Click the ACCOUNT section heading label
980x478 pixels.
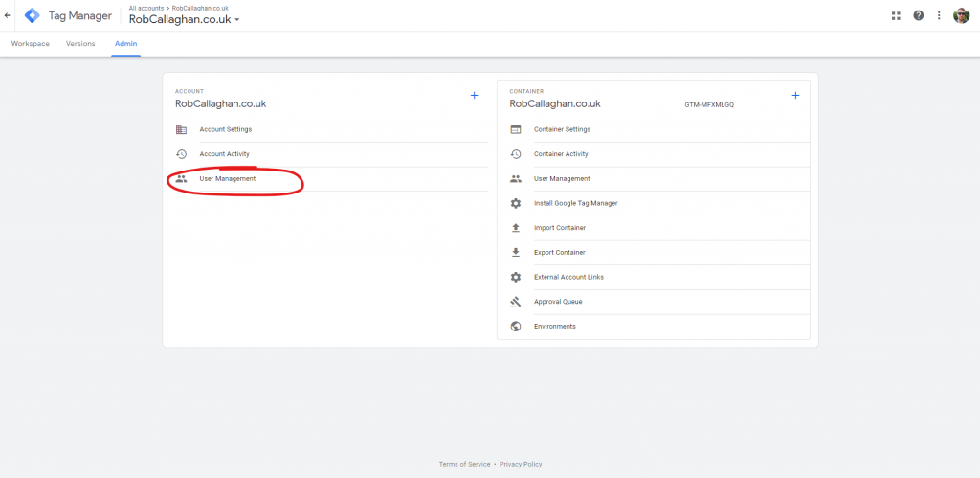189,91
